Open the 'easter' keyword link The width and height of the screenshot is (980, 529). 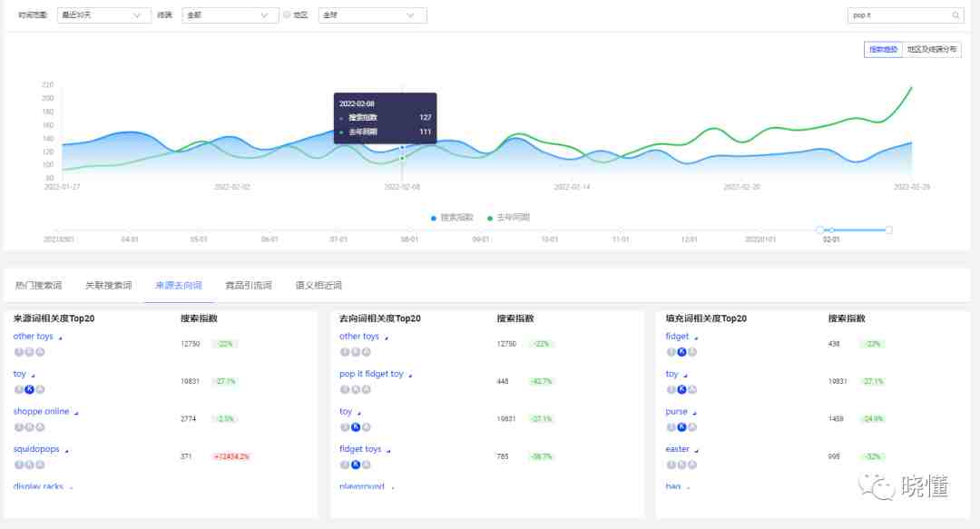tap(678, 449)
